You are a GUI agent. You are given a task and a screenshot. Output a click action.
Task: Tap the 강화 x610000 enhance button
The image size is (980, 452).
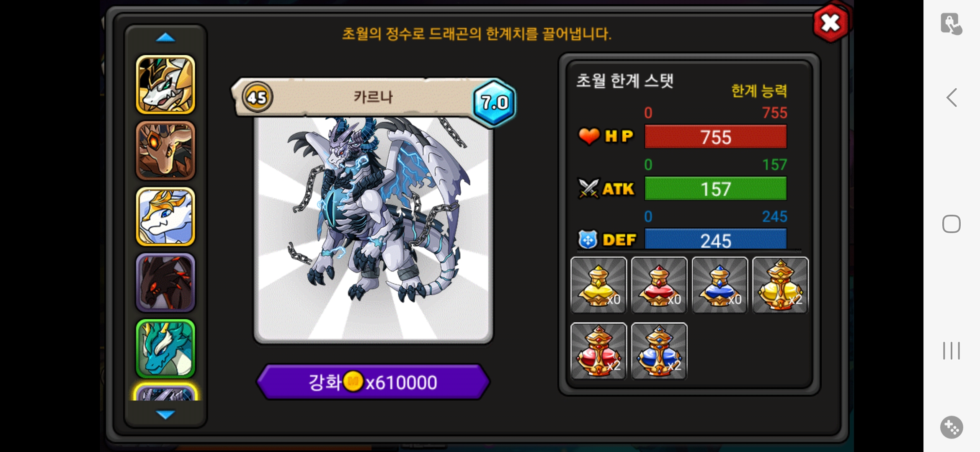pos(373,382)
